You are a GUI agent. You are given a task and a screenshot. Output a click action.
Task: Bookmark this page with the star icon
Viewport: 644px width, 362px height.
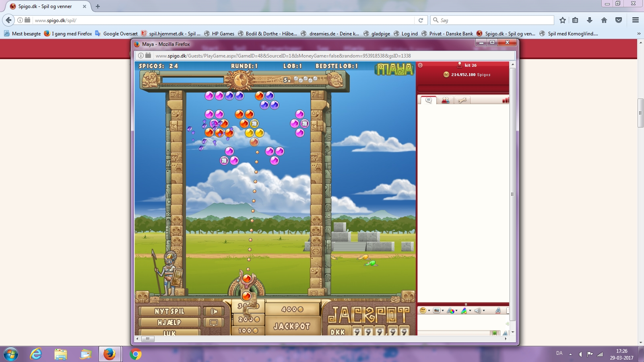click(563, 20)
